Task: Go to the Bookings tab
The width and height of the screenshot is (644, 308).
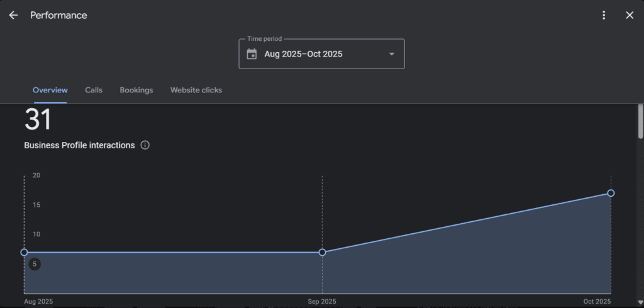Action: pyautogui.click(x=136, y=90)
